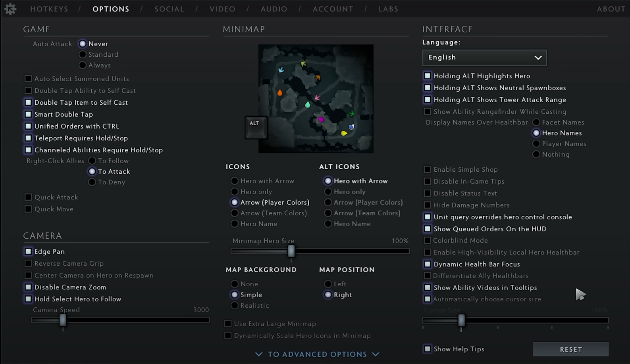Open the Audio settings tab
Image resolution: width=630 pixels, height=364 pixels.
pyautogui.click(x=274, y=9)
